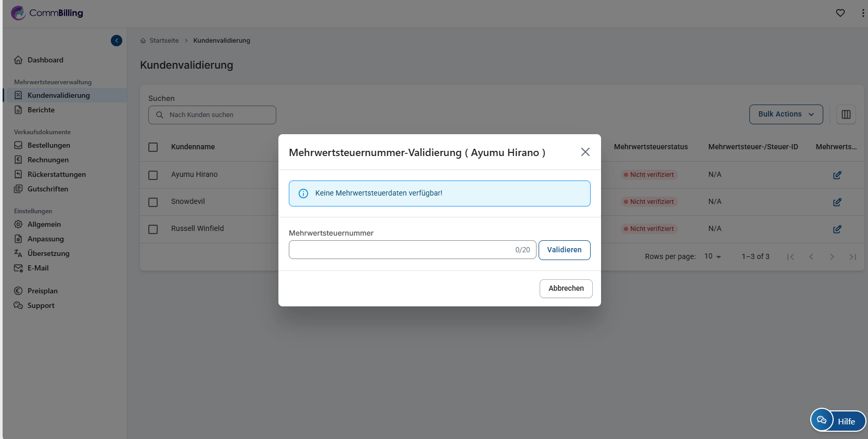This screenshot has width=868, height=439.
Task: Collapse the sidebar with arrow button
Action: coord(117,41)
